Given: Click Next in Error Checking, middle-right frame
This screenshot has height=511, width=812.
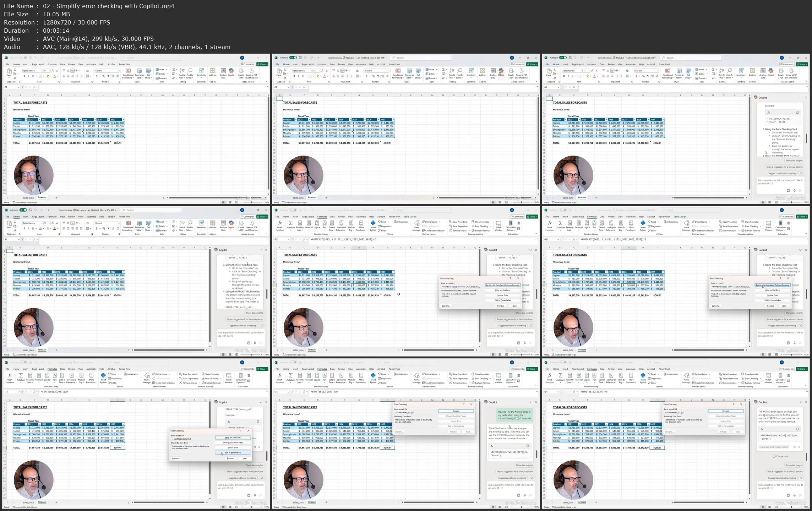Looking at the screenshot, I should (784, 306).
